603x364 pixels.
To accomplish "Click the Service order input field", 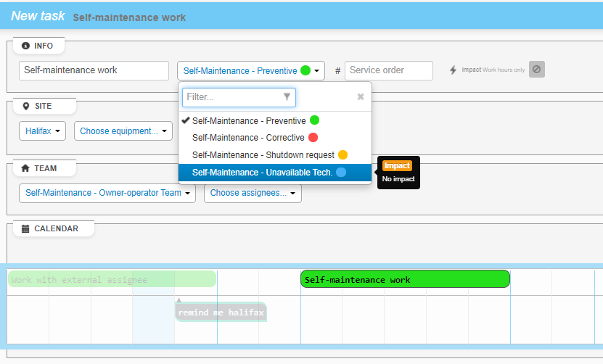I will click(x=388, y=70).
